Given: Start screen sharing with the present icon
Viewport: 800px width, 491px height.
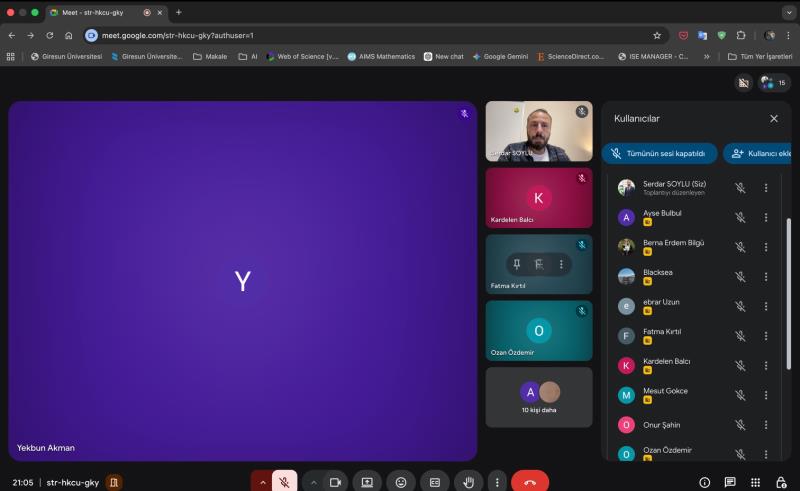Looking at the screenshot, I should 367,482.
